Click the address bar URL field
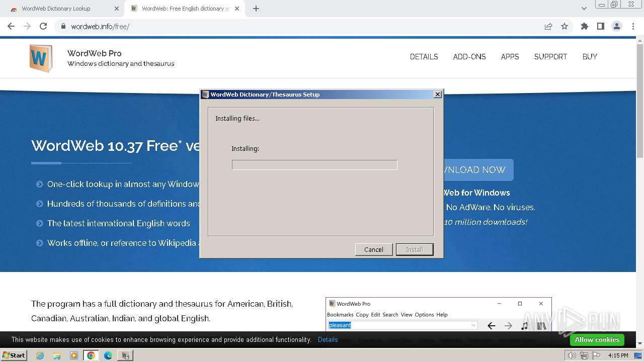This screenshot has width=644, height=362. (302, 26)
